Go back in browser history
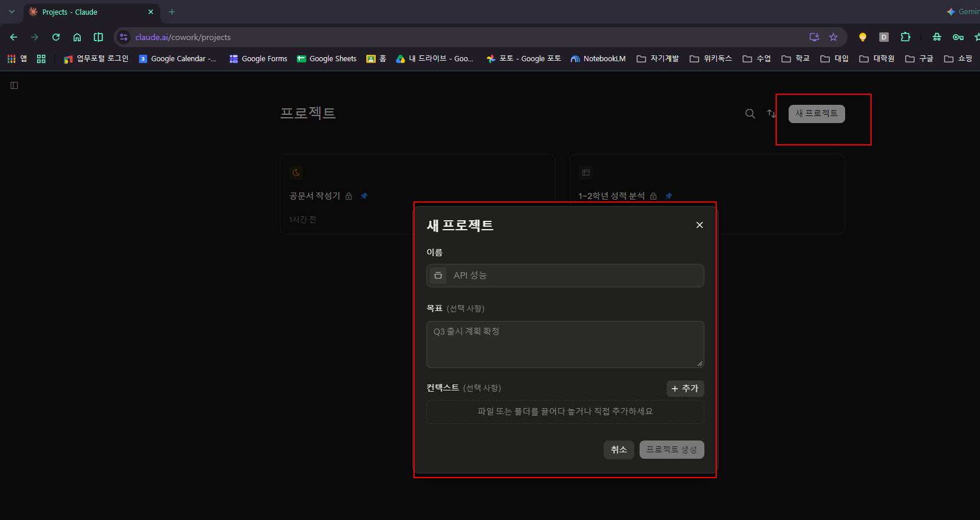 tap(14, 37)
